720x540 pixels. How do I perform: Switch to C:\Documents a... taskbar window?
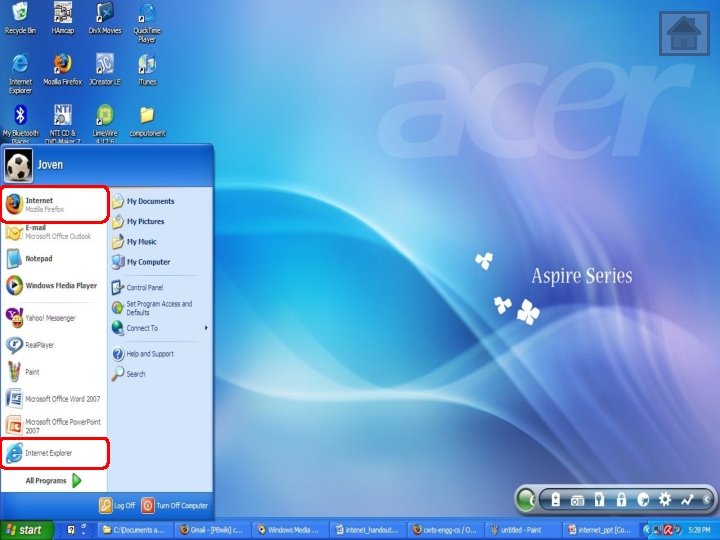[x=135, y=530]
